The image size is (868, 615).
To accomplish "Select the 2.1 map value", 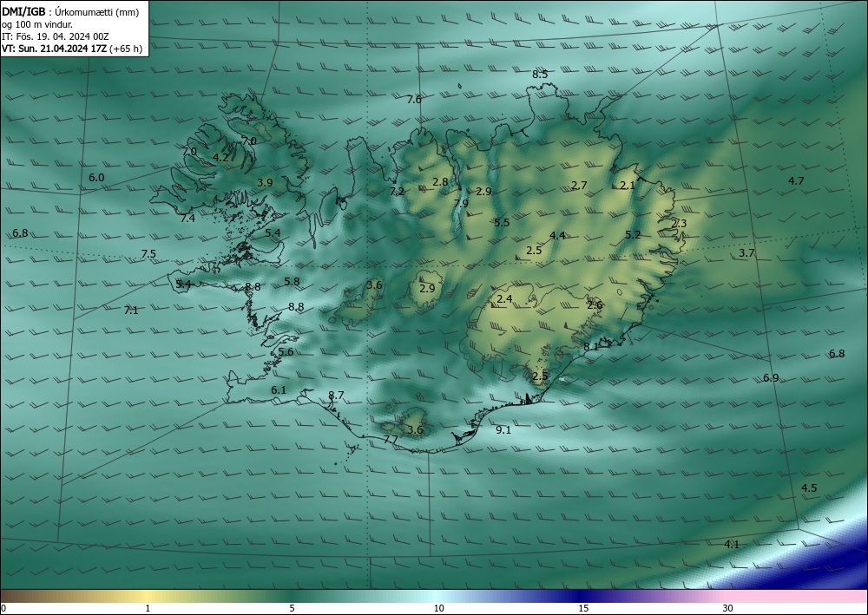I will (628, 186).
